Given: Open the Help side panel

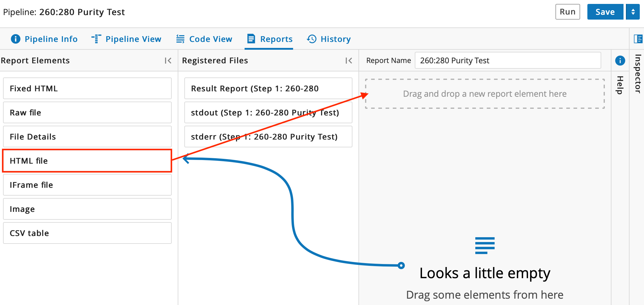Looking at the screenshot, I should coord(620,85).
